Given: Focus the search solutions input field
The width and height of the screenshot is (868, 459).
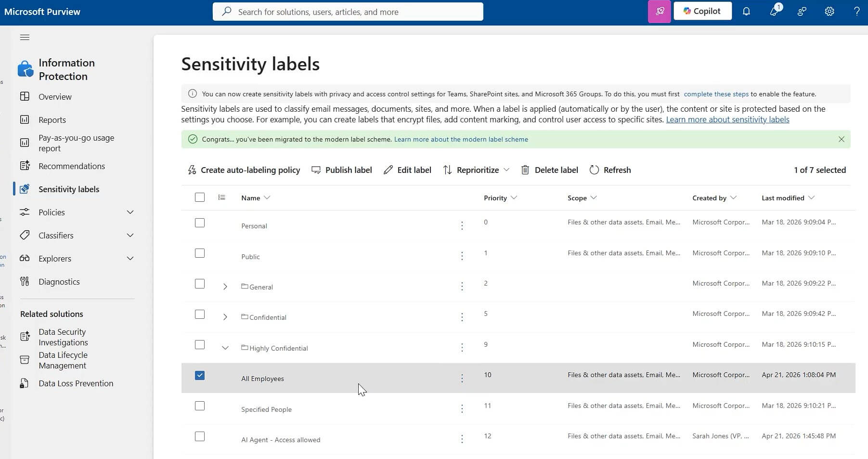Looking at the screenshot, I should click(x=348, y=12).
